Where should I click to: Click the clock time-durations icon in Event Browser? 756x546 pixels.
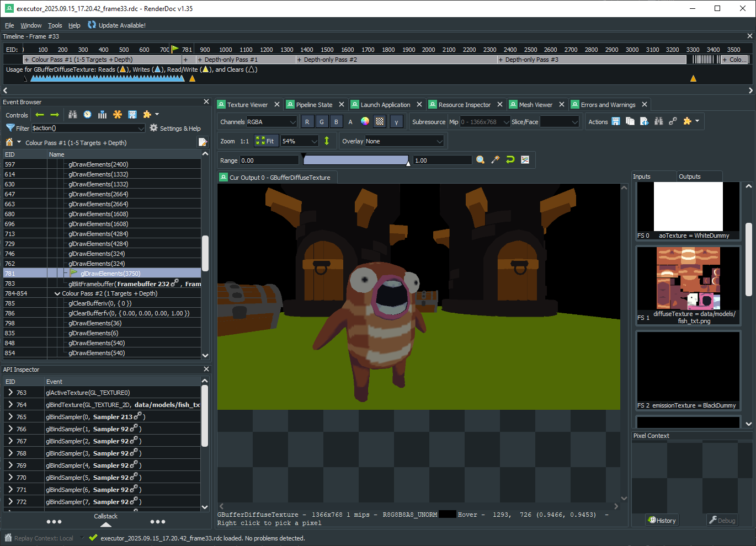(x=88, y=115)
